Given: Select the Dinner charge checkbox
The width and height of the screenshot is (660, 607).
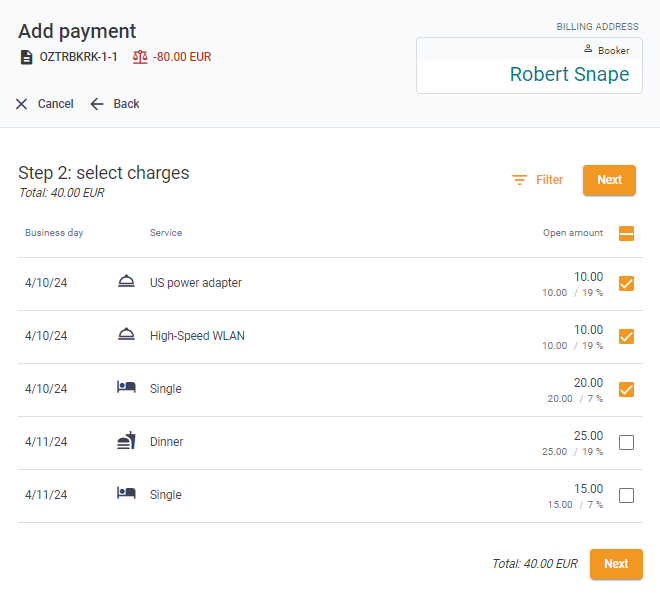Looking at the screenshot, I should pos(627,443).
